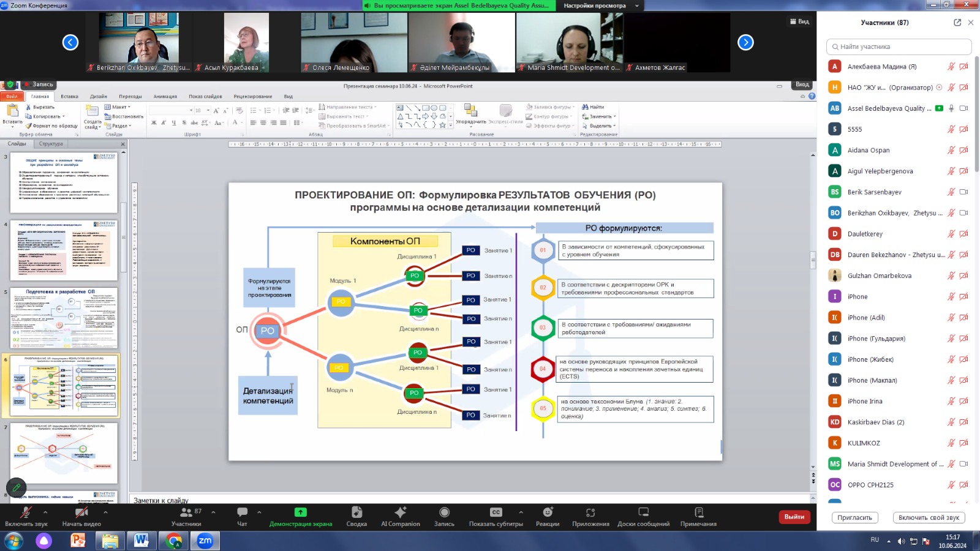Click the Пригласить invite button
This screenshot has height=551, width=980.
coord(854,517)
